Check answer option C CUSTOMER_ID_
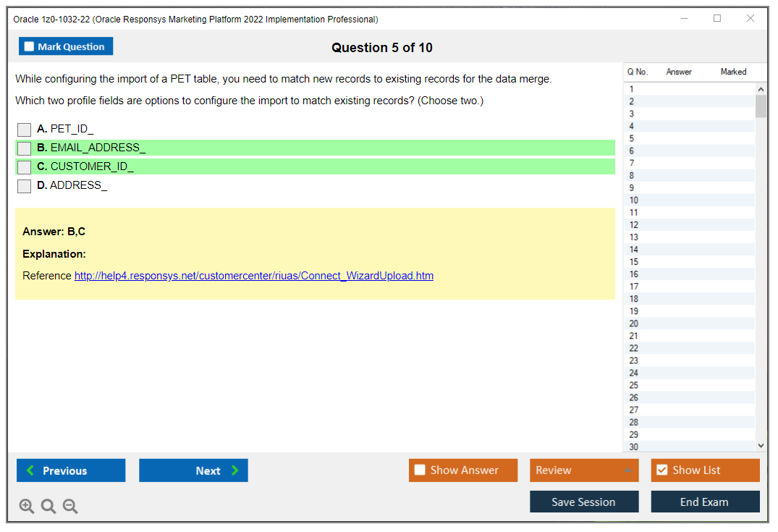Image resolution: width=778 pixels, height=532 pixels. [24, 166]
